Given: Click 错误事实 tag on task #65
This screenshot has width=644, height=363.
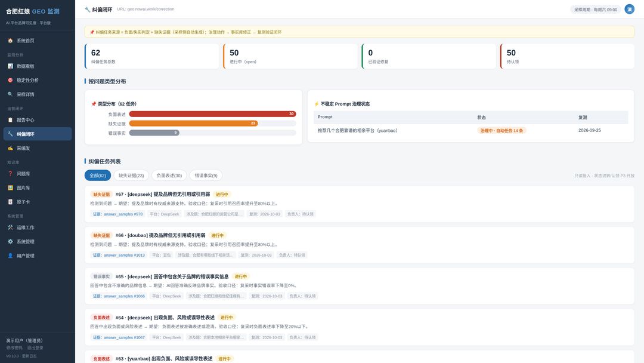Looking at the screenshot, I should pyautogui.click(x=101, y=276).
